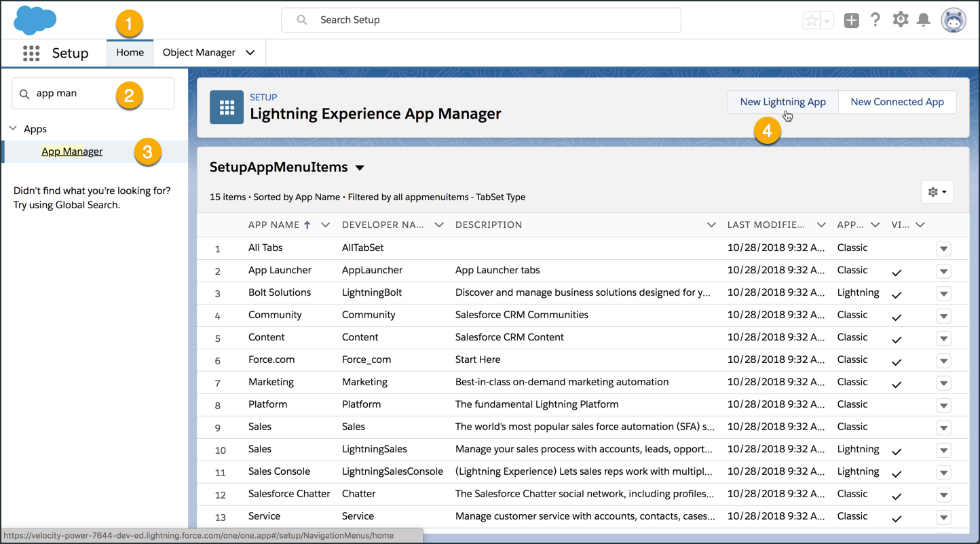Click the SETUP breadcrumb label

coord(263,97)
